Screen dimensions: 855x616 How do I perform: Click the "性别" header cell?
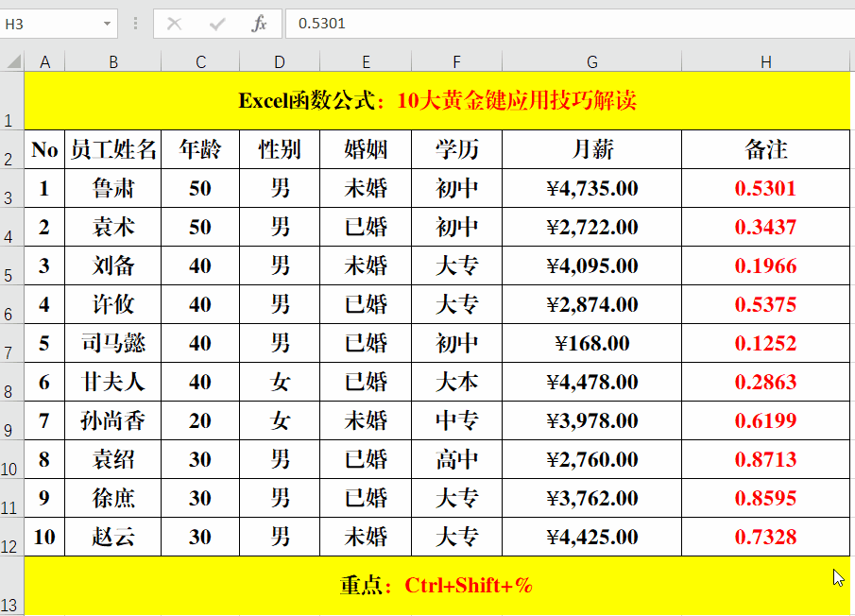point(280,149)
